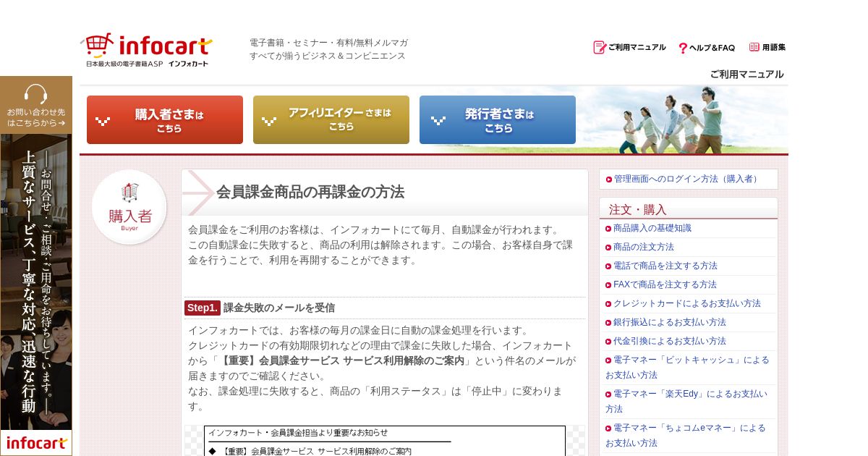Click the email sample screenshot image
Screen dimensions: 868x456
(x=385, y=441)
